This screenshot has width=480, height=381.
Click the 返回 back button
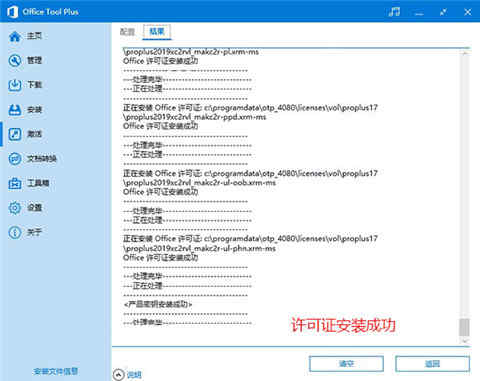click(432, 364)
